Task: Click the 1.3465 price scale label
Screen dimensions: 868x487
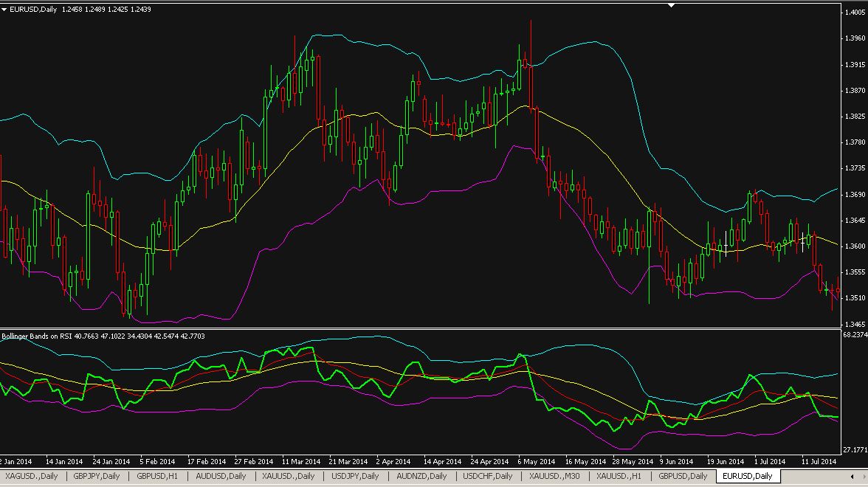Action: [855, 325]
